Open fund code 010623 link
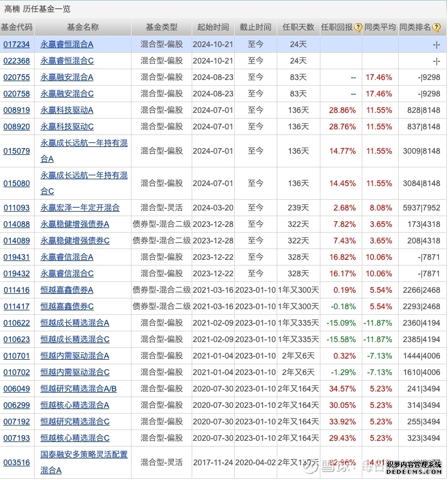Viewport: 448px width, 480px height. click(x=16, y=340)
